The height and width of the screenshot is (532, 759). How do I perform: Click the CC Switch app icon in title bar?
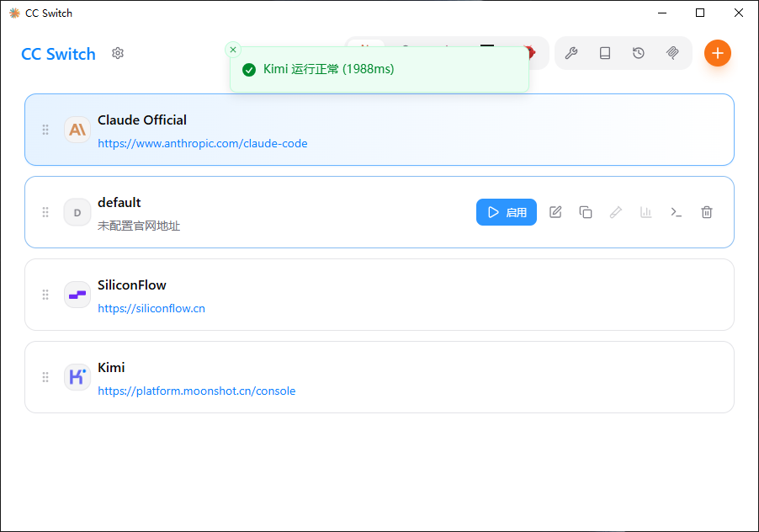click(x=14, y=13)
